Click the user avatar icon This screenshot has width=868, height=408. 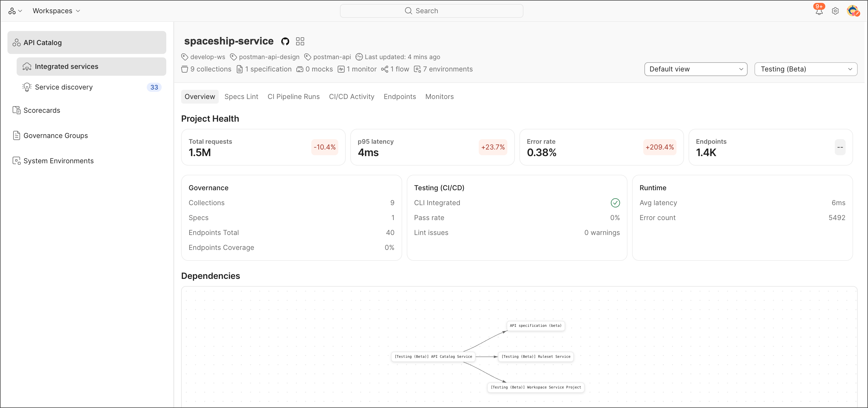pyautogui.click(x=853, y=11)
